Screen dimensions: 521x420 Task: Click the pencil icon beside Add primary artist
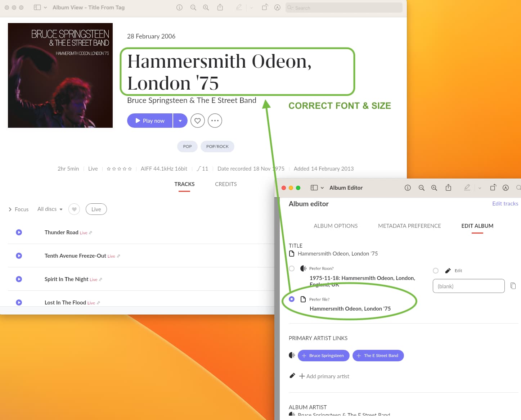point(292,376)
